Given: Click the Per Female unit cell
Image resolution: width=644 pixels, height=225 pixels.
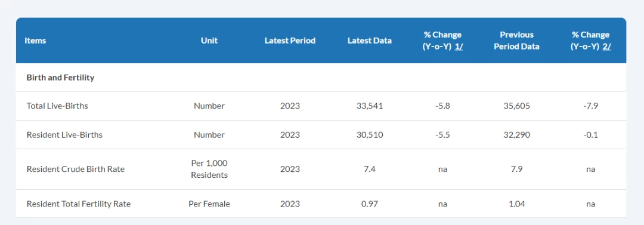Looking at the screenshot, I should pyautogui.click(x=209, y=204).
